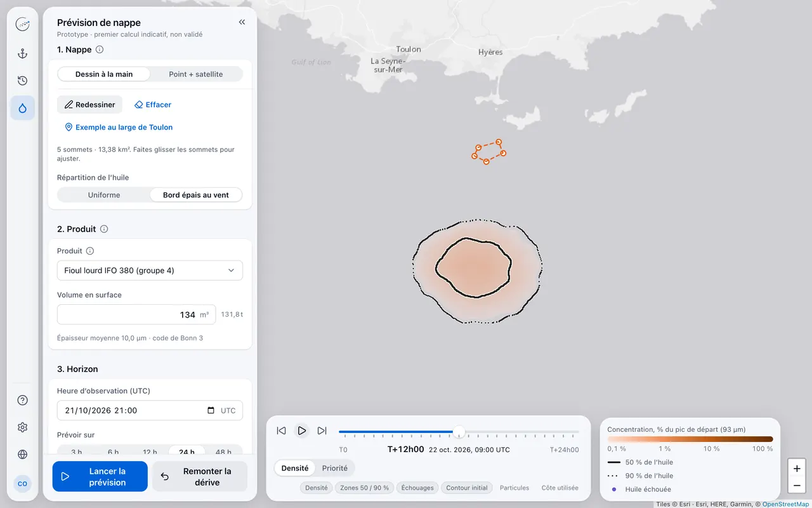Collapse the Prévision de nappe panel

pos(242,22)
